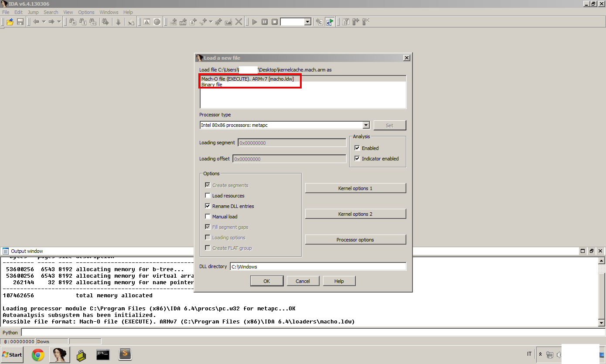Expand the forward-history dropdown arrow
This screenshot has height=364, width=606.
59,22
